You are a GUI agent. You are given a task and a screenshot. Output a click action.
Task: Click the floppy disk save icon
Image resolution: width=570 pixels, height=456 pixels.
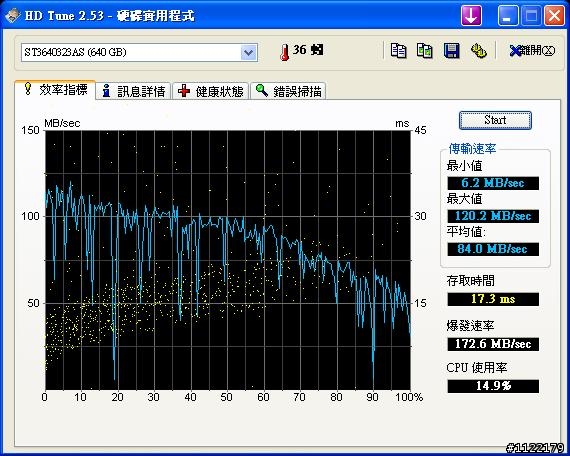pos(452,51)
